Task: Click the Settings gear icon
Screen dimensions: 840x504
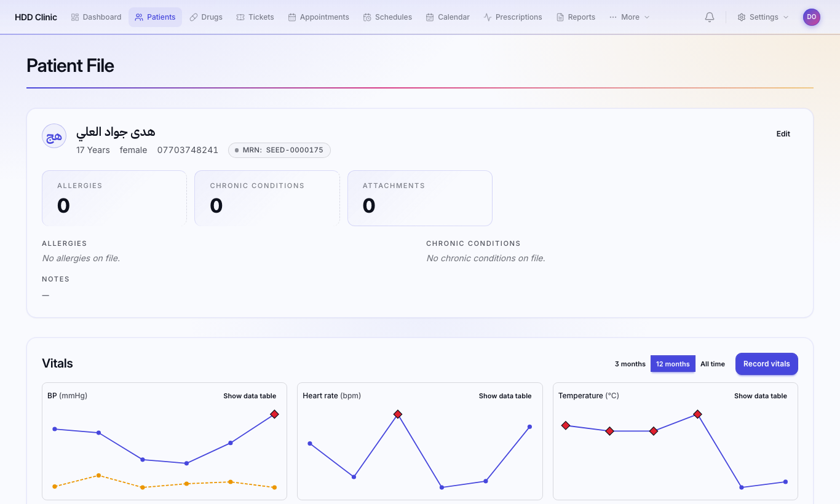Action: pyautogui.click(x=742, y=17)
